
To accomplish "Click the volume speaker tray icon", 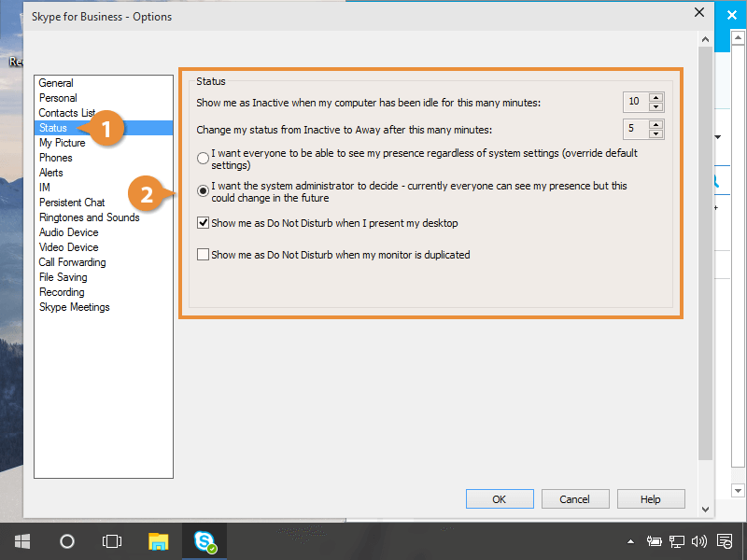I will pyautogui.click(x=698, y=541).
